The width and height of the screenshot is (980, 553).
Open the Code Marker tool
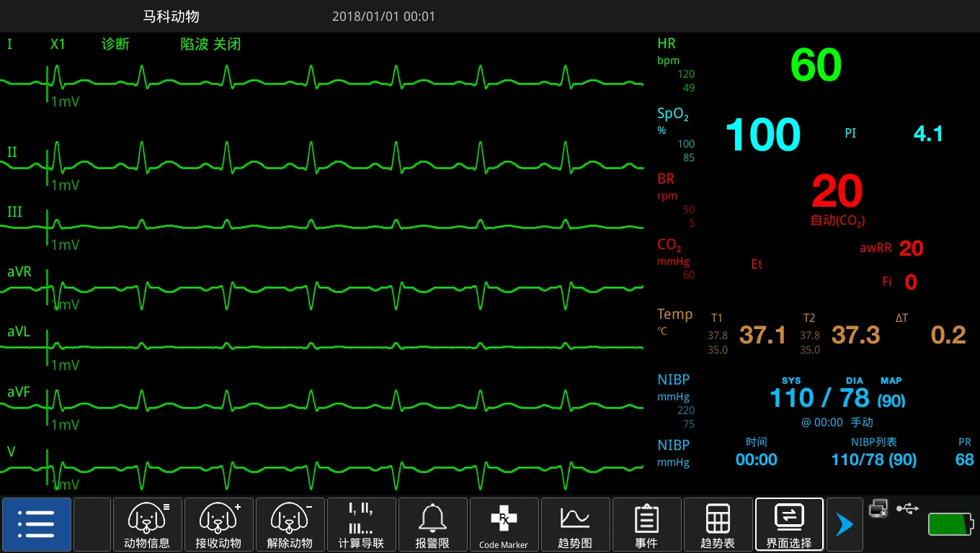[504, 524]
